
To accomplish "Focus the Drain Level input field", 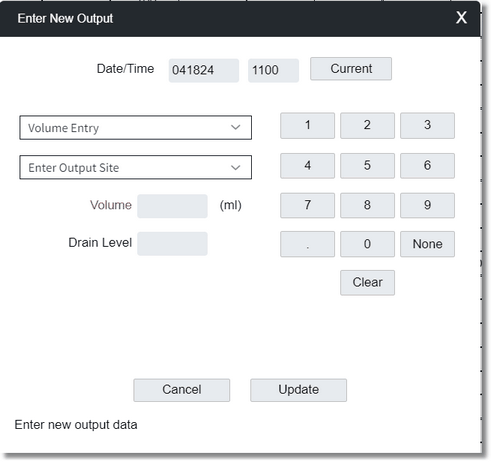I will (x=172, y=244).
